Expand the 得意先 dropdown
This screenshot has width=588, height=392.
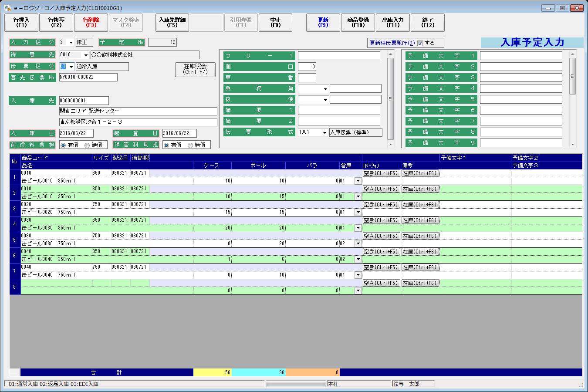click(x=86, y=55)
